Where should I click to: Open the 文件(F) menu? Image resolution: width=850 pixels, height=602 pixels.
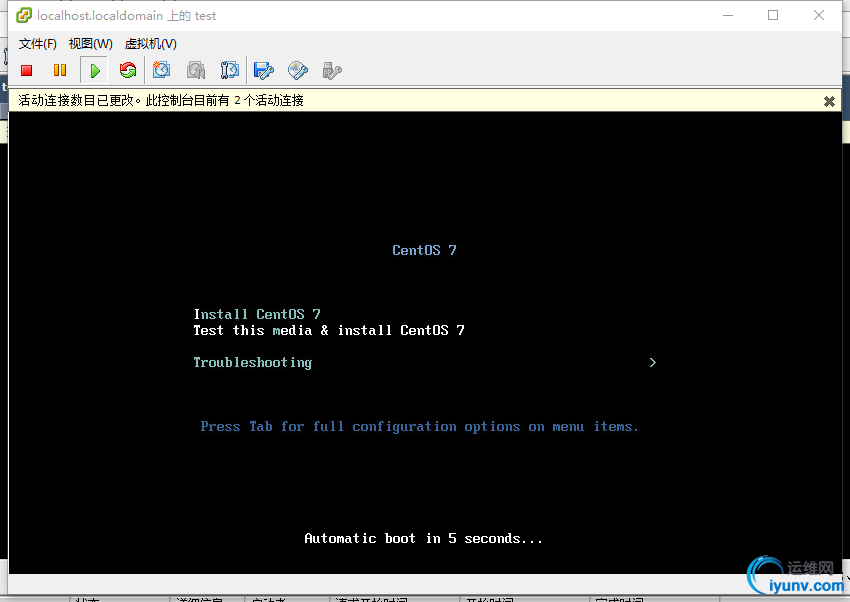click(x=37, y=44)
